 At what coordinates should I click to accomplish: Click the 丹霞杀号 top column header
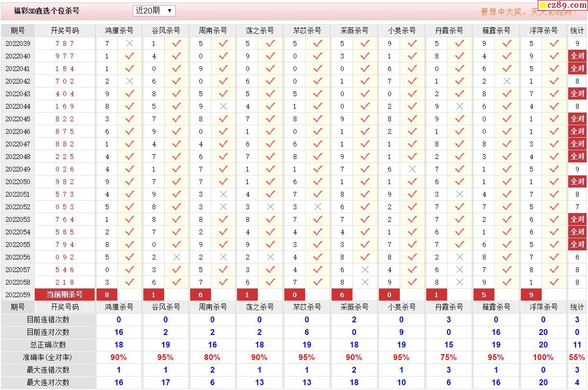pyautogui.click(x=449, y=30)
